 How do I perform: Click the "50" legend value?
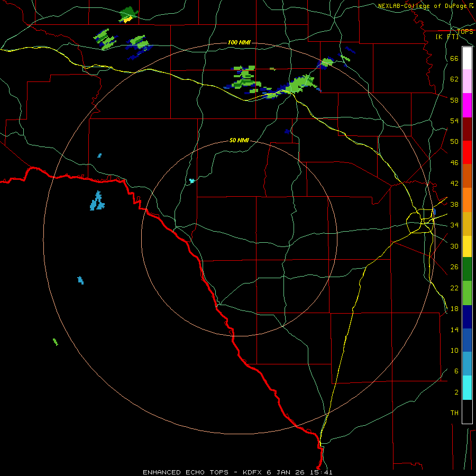(454, 142)
